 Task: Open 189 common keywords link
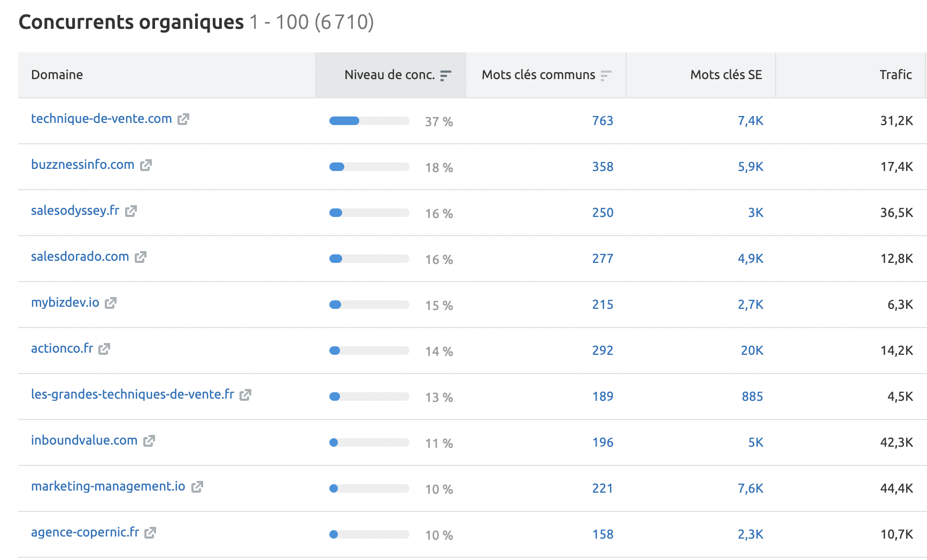[602, 396]
